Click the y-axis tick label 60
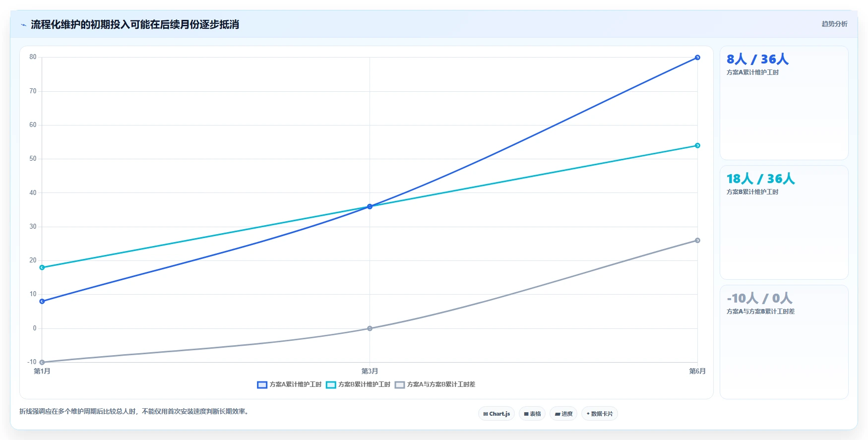This screenshot has height=440, width=868. click(33, 125)
